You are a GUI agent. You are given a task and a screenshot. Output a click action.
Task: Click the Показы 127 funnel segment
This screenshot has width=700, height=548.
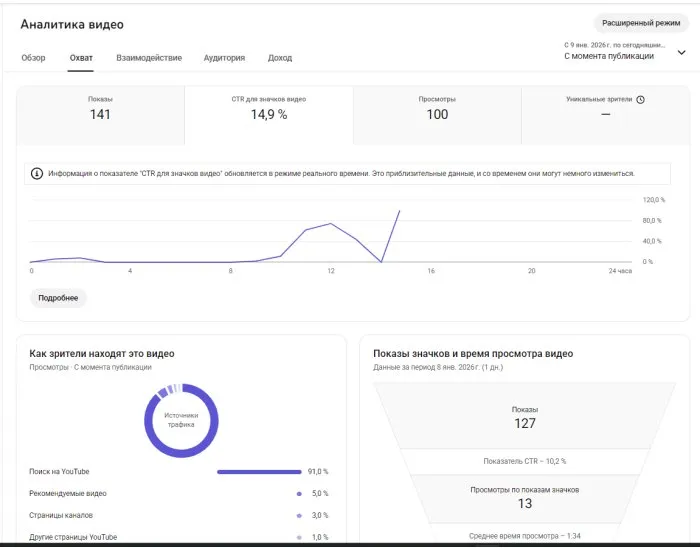point(525,416)
